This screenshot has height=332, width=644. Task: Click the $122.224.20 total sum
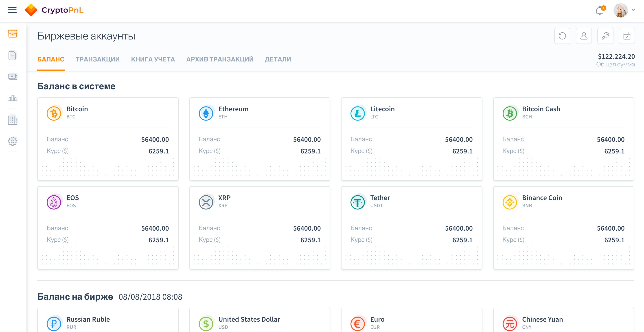coord(616,57)
